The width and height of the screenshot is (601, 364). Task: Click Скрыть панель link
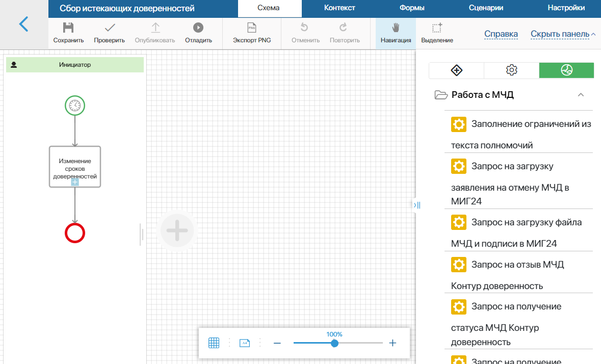560,34
